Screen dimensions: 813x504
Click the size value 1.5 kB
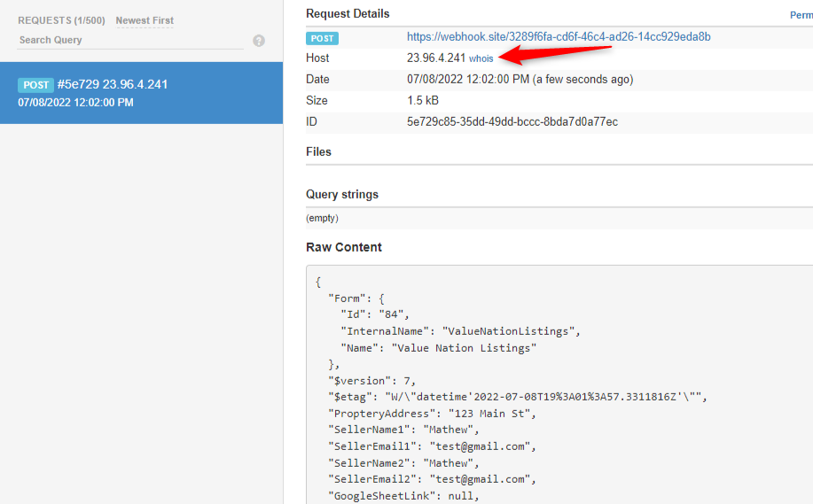[x=423, y=100]
